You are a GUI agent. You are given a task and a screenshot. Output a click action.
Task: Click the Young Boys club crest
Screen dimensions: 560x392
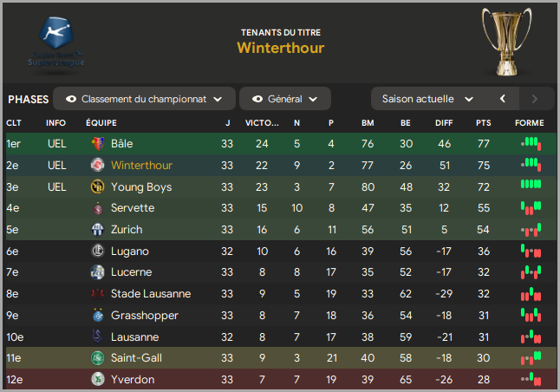coord(97,186)
